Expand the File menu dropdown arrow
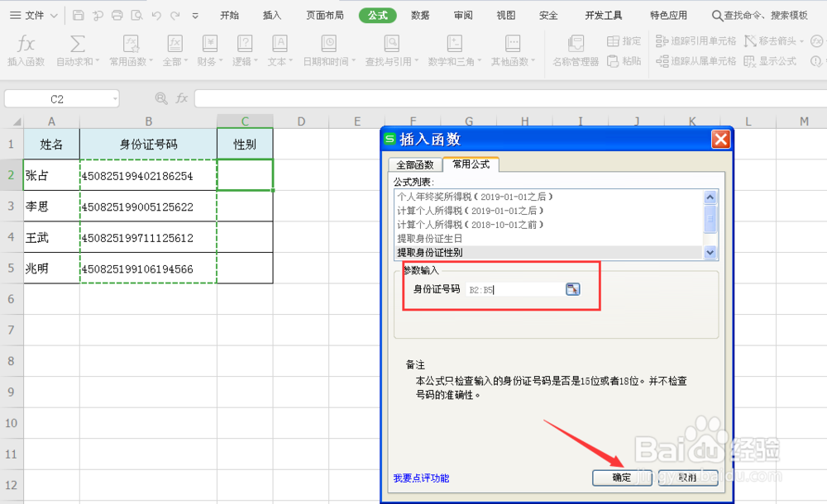 pos(54,16)
